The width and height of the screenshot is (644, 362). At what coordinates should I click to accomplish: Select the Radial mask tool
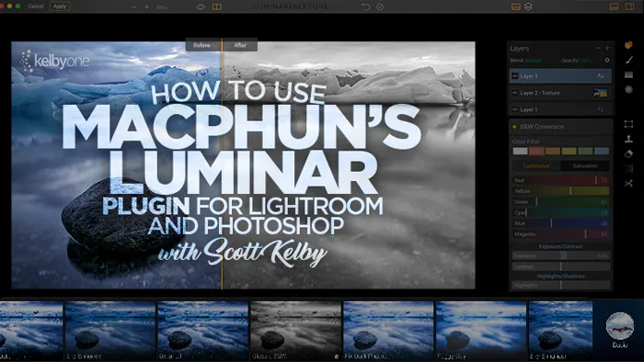tap(628, 89)
